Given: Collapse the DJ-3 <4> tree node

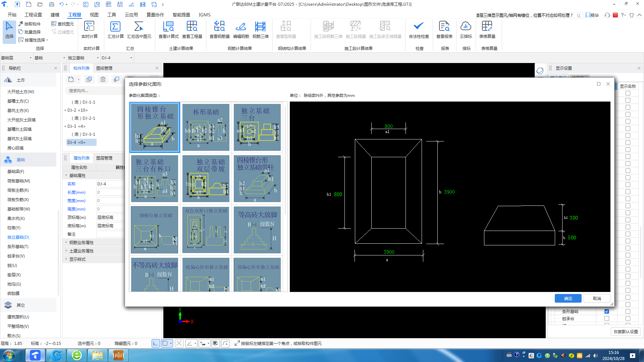Looking at the screenshot, I should click(x=65, y=126).
